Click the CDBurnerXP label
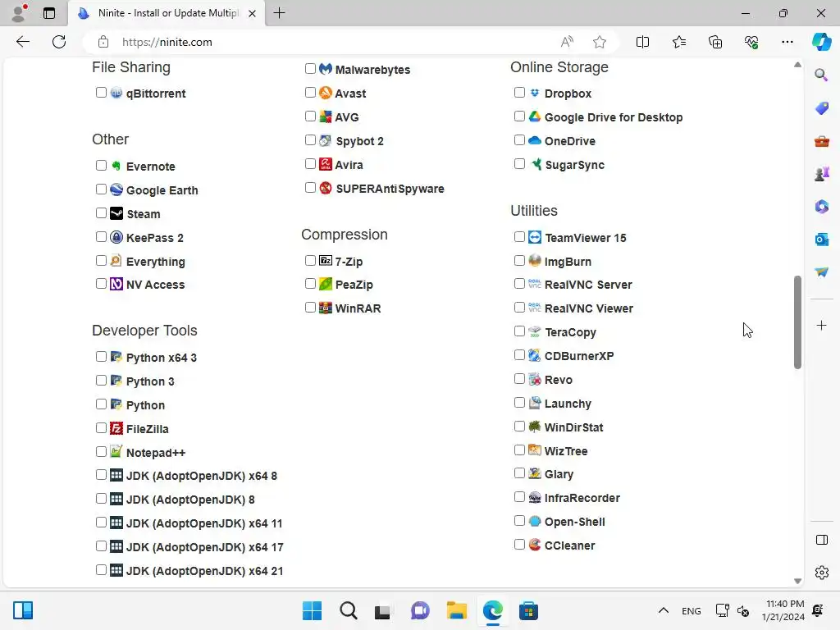Viewport: 840px width, 630px height. (579, 356)
